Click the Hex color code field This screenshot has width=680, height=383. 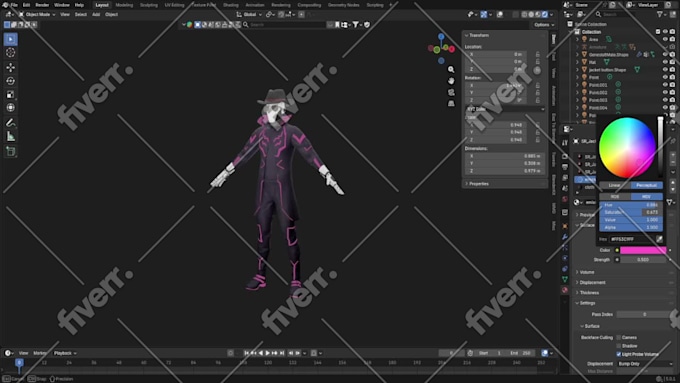point(632,239)
